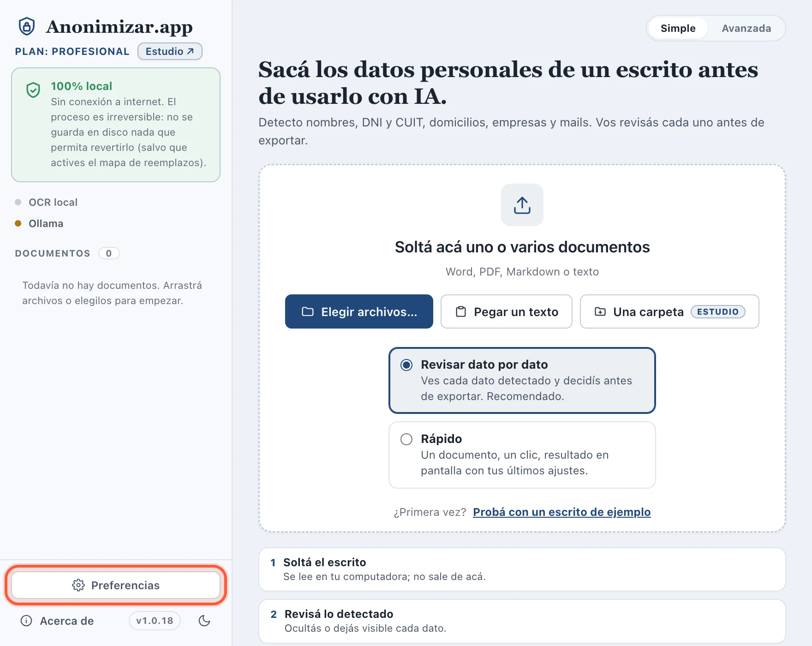Click the 100% local heading
Image resolution: width=812 pixels, height=646 pixels.
(x=82, y=86)
